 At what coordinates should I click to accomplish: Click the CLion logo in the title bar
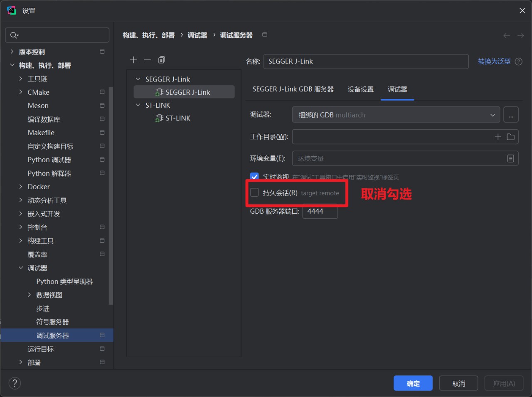click(12, 10)
